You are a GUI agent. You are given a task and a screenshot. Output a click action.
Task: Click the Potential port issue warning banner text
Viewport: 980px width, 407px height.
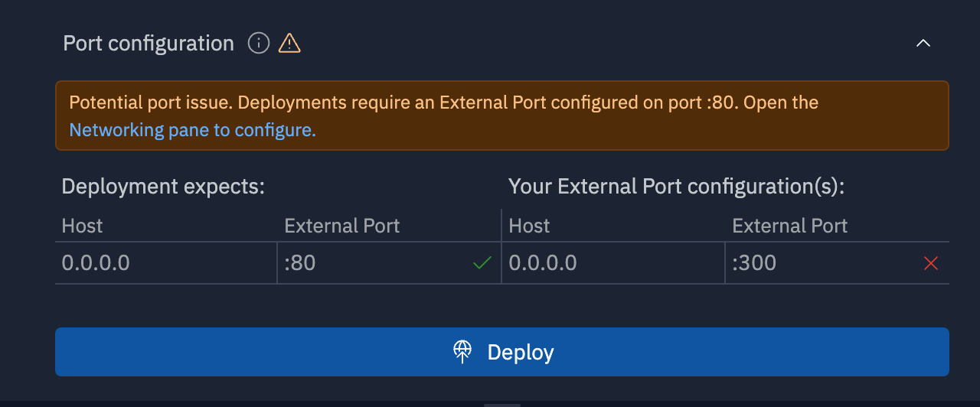[x=443, y=103]
